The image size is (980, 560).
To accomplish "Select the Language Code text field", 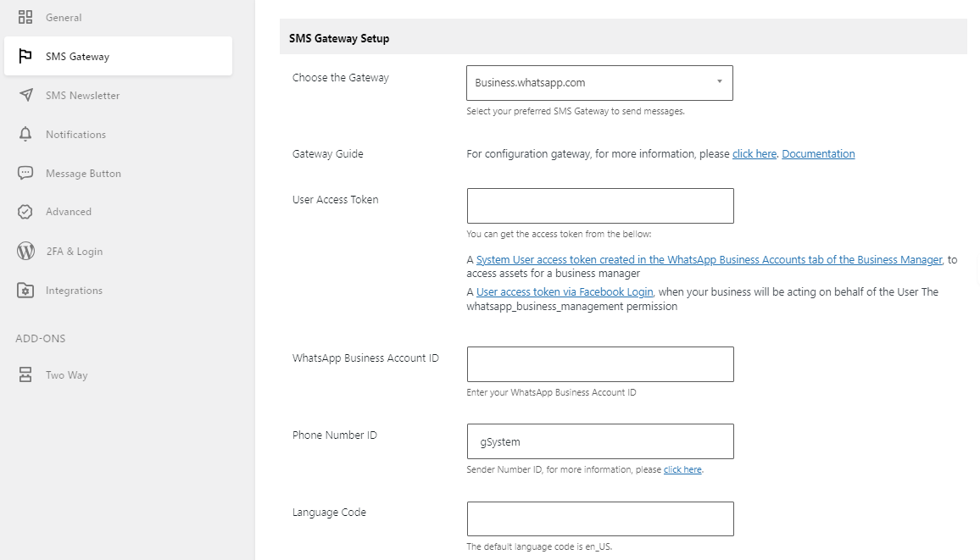I will click(600, 518).
